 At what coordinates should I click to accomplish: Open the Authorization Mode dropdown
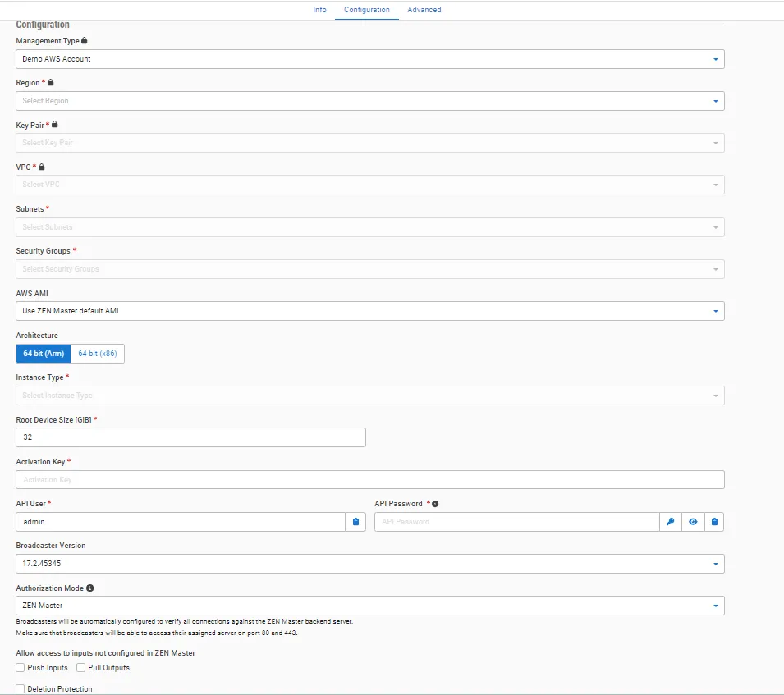coord(370,606)
